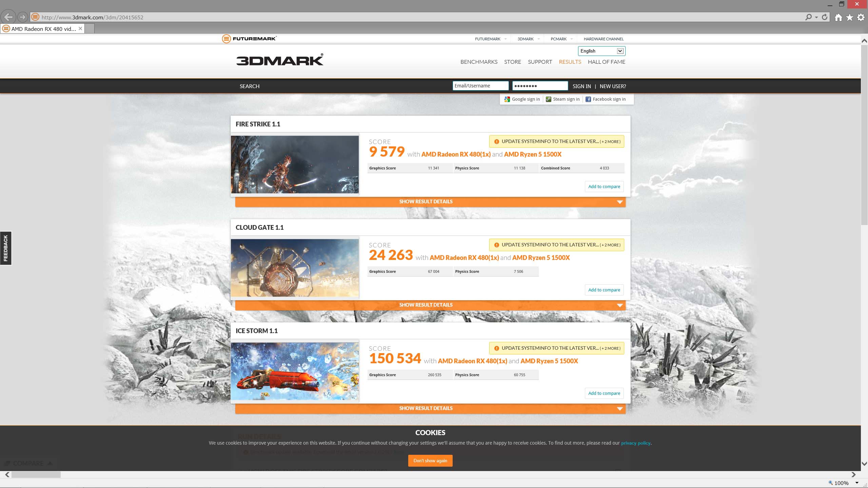Image resolution: width=868 pixels, height=488 pixels.
Task: Click Fire Strike update SystemInfo warning
Action: [x=556, y=142]
